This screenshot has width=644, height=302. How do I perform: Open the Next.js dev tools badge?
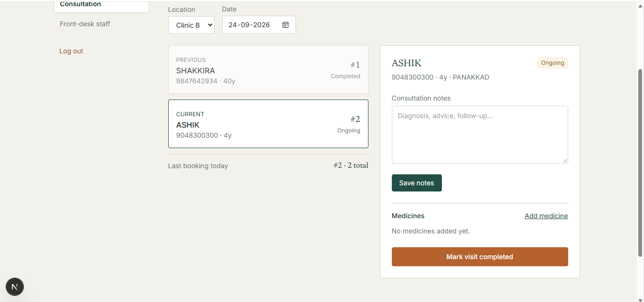click(x=15, y=287)
